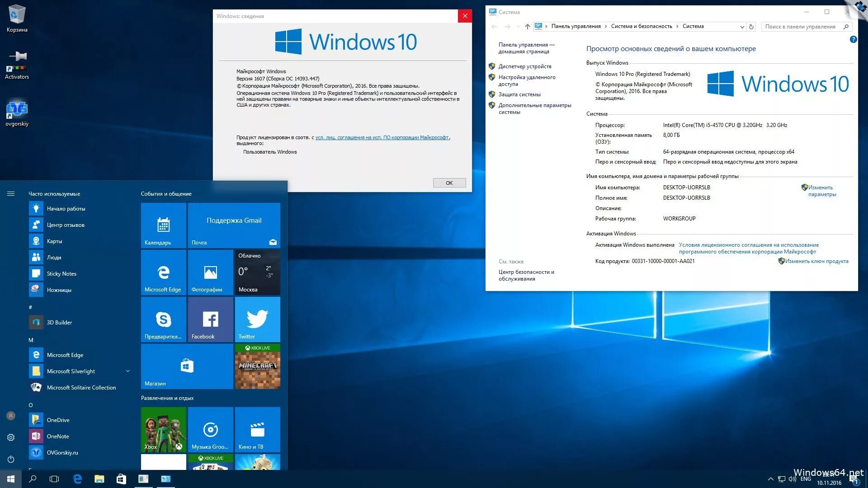Open the Музыка Groove tile
Image resolution: width=868 pixels, height=488 pixels.
click(x=211, y=430)
